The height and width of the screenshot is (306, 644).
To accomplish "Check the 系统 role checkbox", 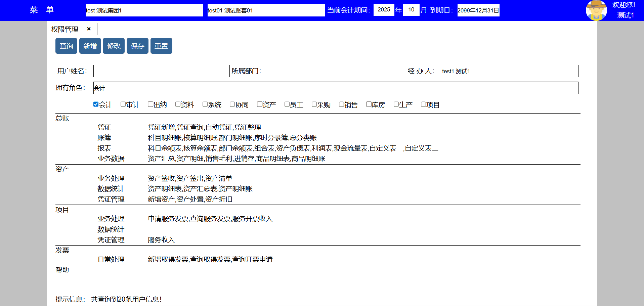I will tap(205, 104).
